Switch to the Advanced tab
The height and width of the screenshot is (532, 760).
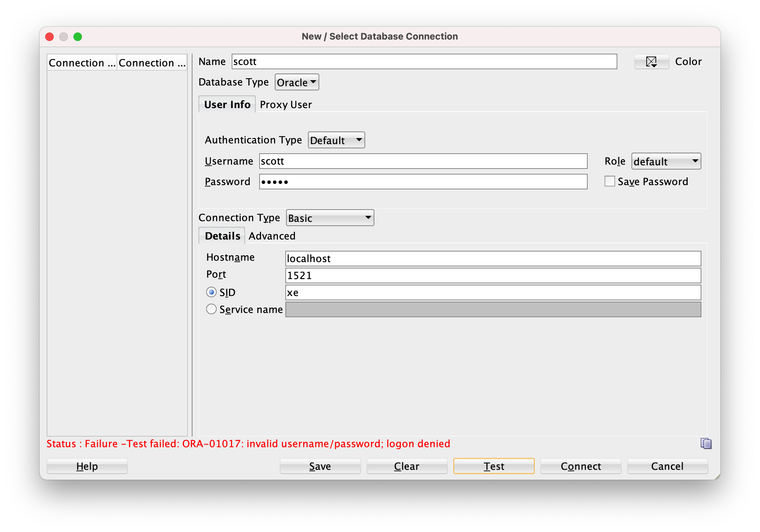[272, 236]
